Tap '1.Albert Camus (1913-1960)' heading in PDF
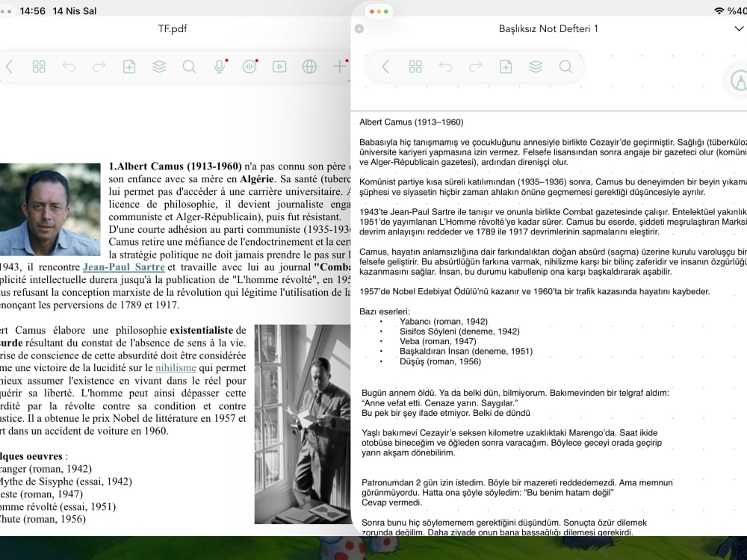This screenshot has width=747, height=560. pyautogui.click(x=176, y=167)
